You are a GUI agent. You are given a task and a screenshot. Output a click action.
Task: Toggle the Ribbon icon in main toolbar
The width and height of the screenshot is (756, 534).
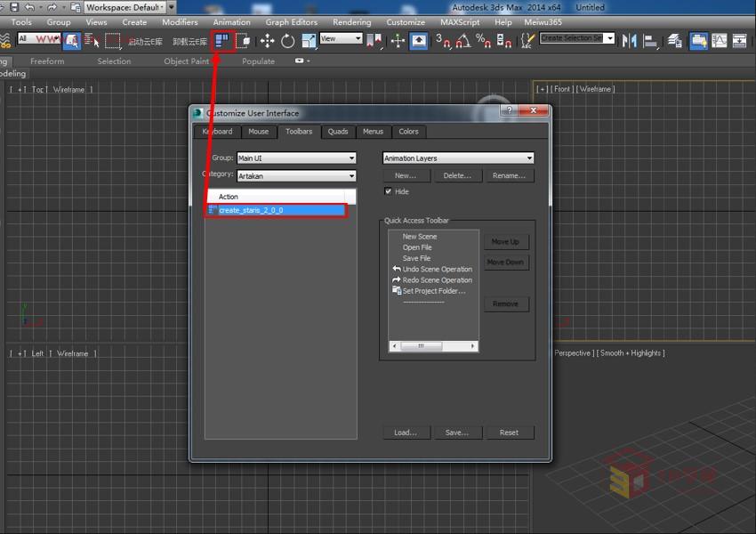698,41
